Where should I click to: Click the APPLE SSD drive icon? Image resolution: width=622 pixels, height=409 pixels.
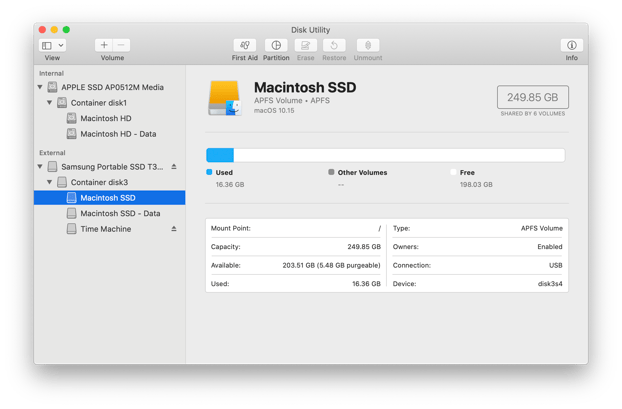tap(52, 87)
